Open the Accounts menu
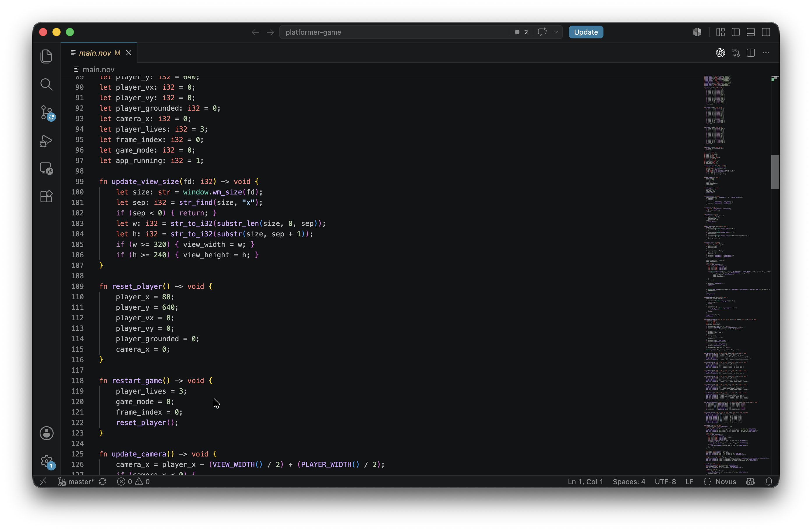 (x=46, y=433)
